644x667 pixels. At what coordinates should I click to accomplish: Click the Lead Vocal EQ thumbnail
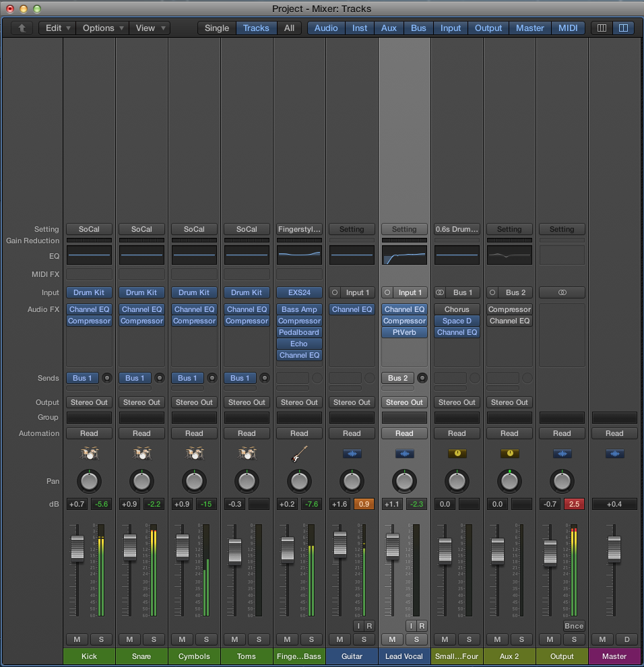click(x=404, y=255)
